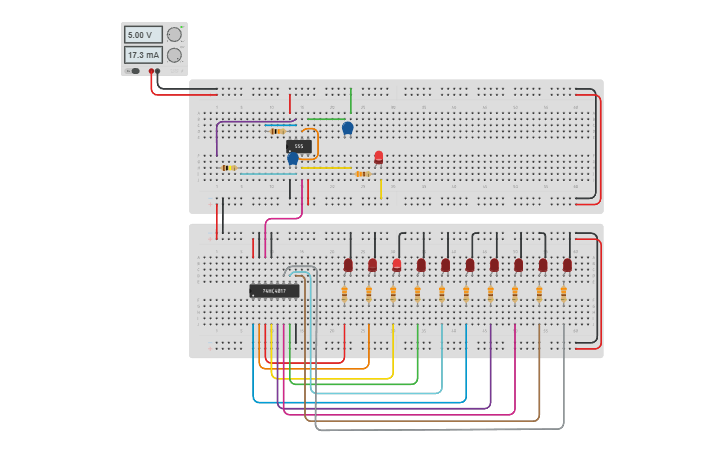
Task: Select the second LED in the lower row
Action: coord(372,266)
